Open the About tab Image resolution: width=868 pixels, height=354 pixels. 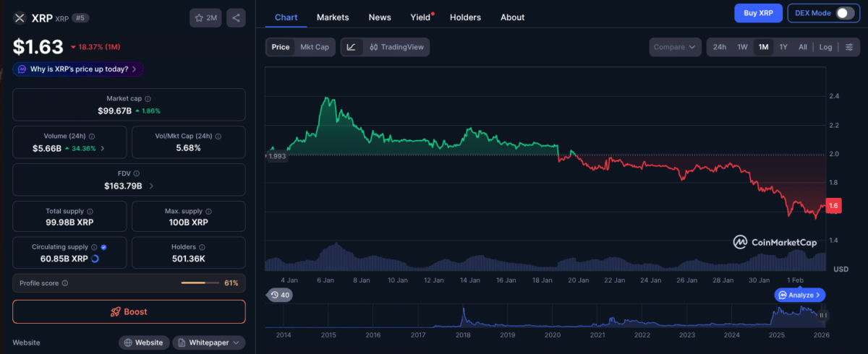tap(513, 17)
